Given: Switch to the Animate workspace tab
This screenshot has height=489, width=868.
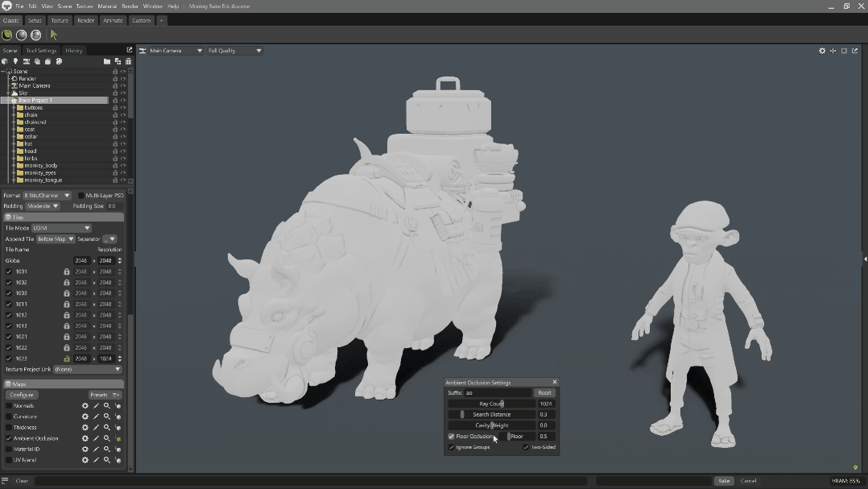Looking at the screenshot, I should click(x=113, y=20).
